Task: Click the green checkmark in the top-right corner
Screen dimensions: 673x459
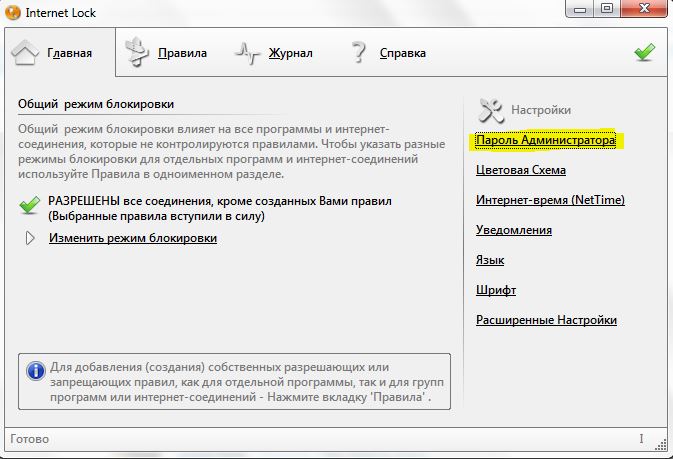Action: click(644, 52)
